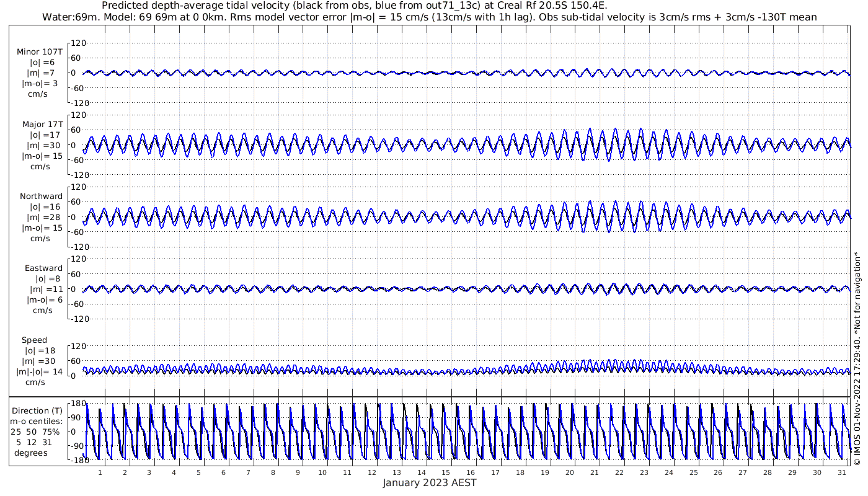This screenshot has width=868, height=496.
Task: Click the "5 12 31" centile values
Action: [35, 443]
